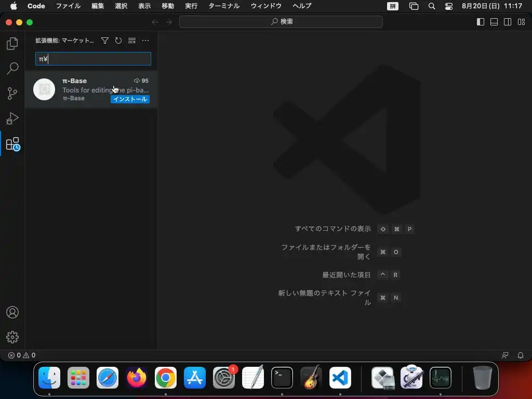532x399 pixels.
Task: Open the 選択 menu
Action: (121, 6)
